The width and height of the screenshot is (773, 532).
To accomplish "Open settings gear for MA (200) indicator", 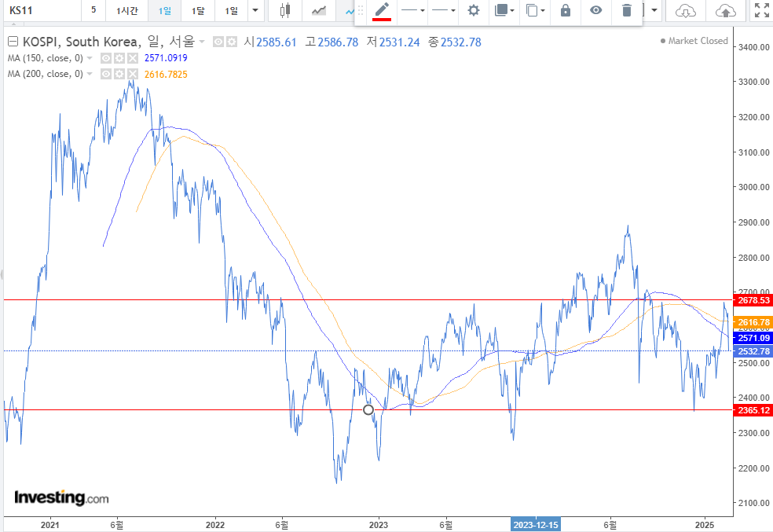I will 119,74.
